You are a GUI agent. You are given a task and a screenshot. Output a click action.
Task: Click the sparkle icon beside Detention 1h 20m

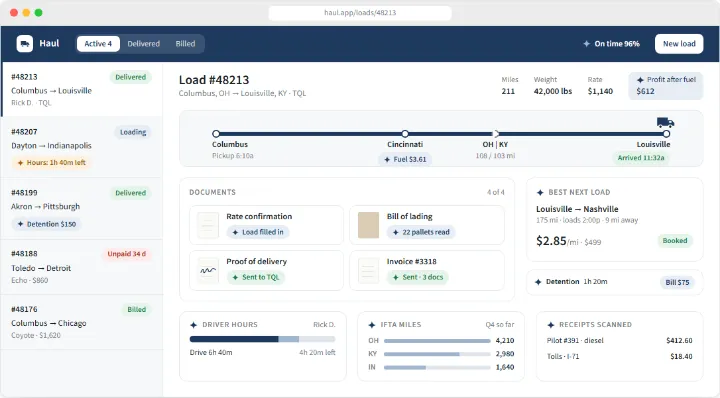tap(538, 282)
